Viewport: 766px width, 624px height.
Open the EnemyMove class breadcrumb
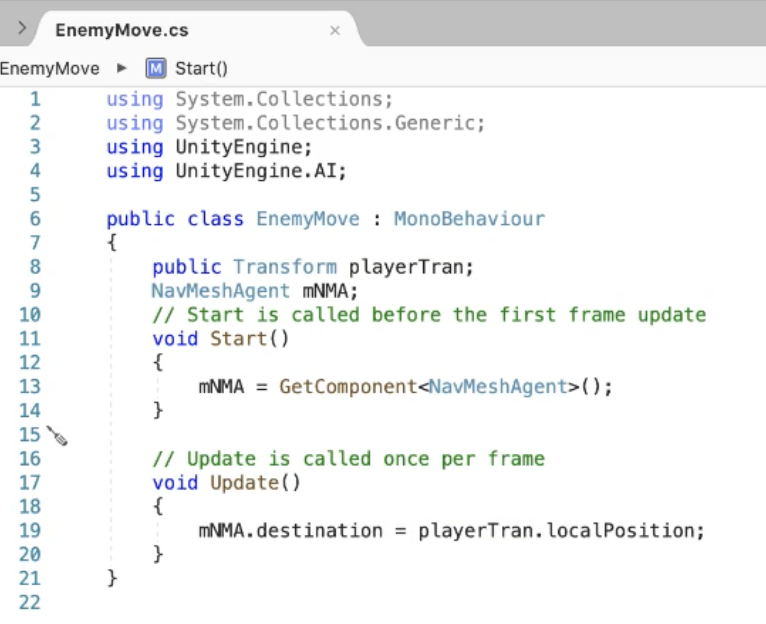(50, 69)
